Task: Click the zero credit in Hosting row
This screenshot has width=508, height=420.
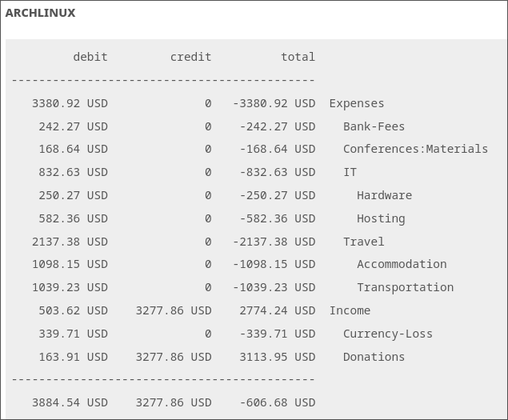Action: 208,218
